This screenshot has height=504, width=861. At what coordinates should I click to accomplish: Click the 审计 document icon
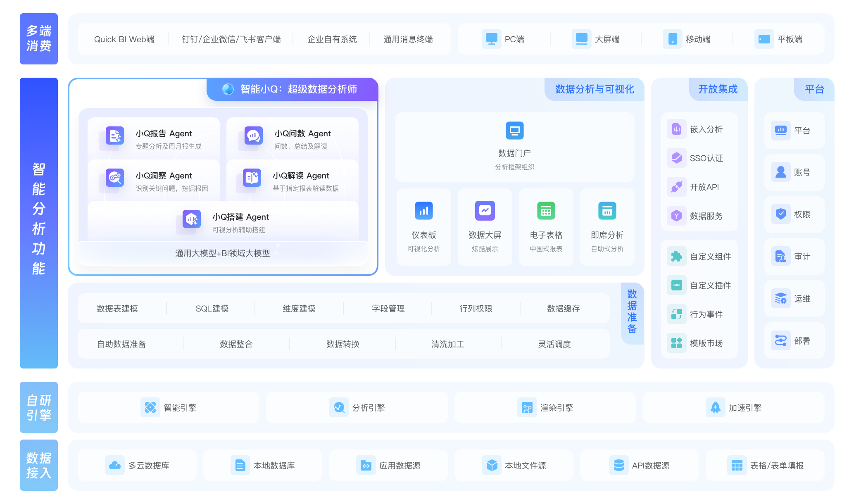[780, 256]
